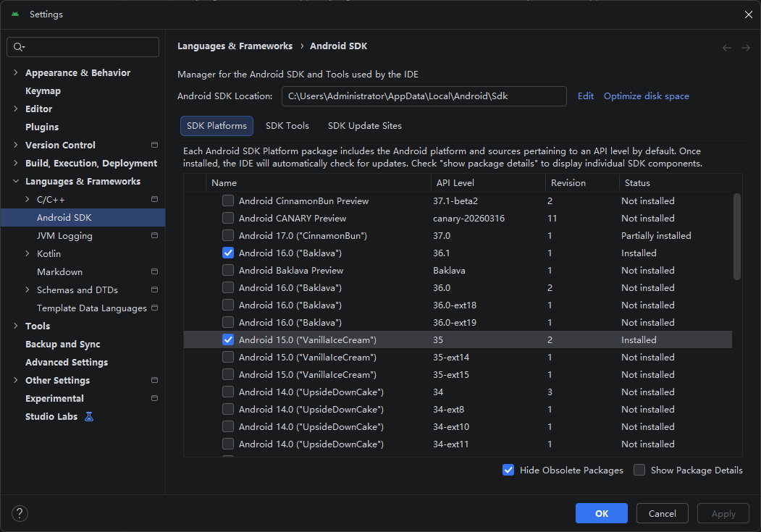Check Android 17.0 CinnamonBun API 37.0 checkbox
The width and height of the screenshot is (761, 532).
[x=228, y=236]
